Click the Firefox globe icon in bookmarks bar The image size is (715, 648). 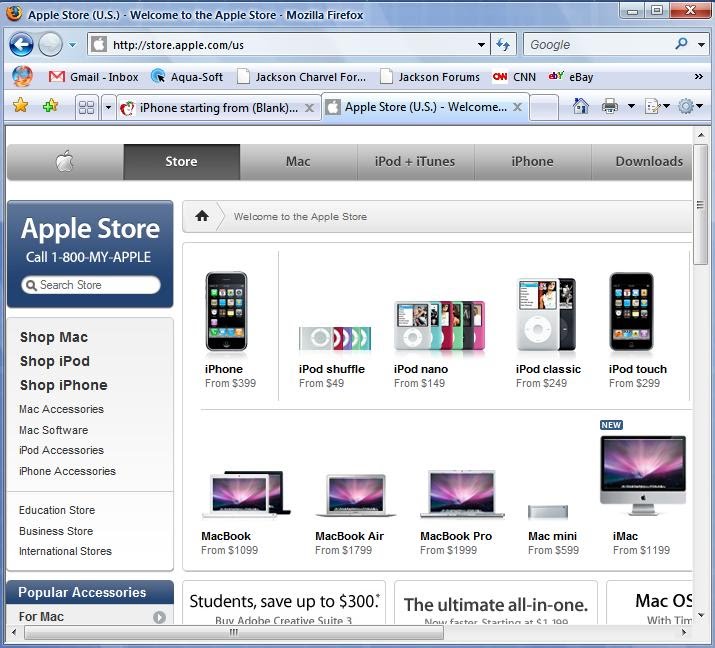click(x=22, y=77)
